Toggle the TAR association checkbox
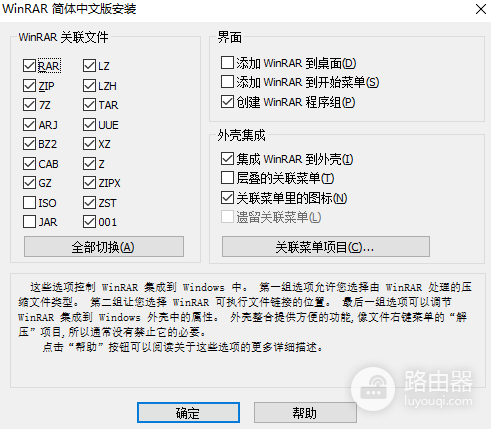Screen dimensions: 491x429 point(89,105)
